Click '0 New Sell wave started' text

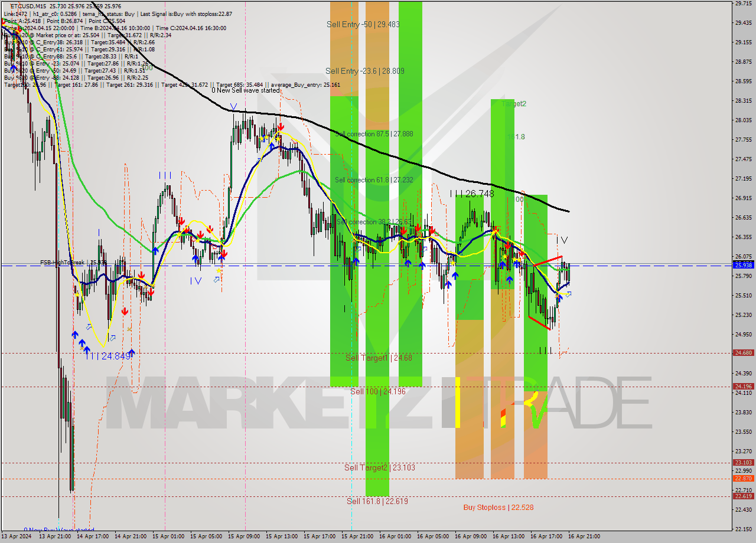246,90
